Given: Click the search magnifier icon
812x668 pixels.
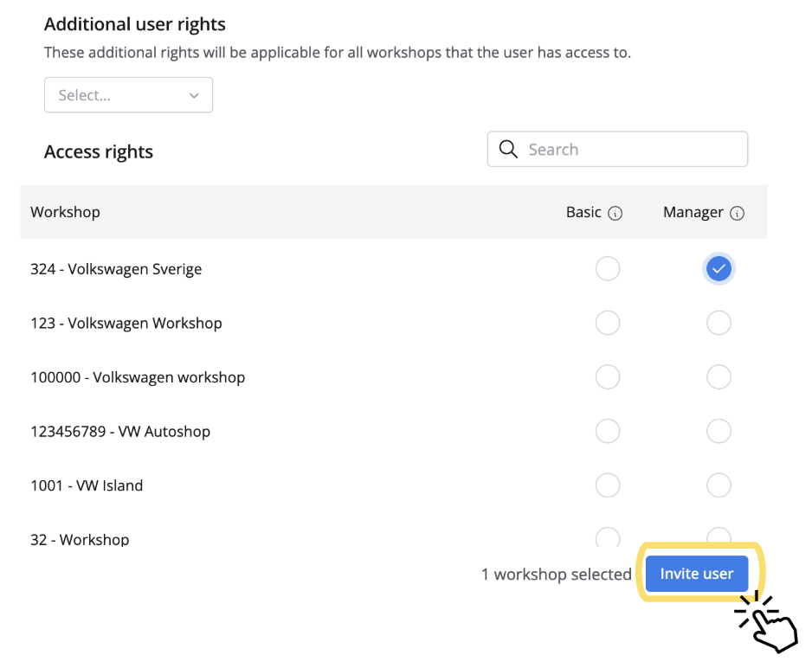Looking at the screenshot, I should pos(508,149).
